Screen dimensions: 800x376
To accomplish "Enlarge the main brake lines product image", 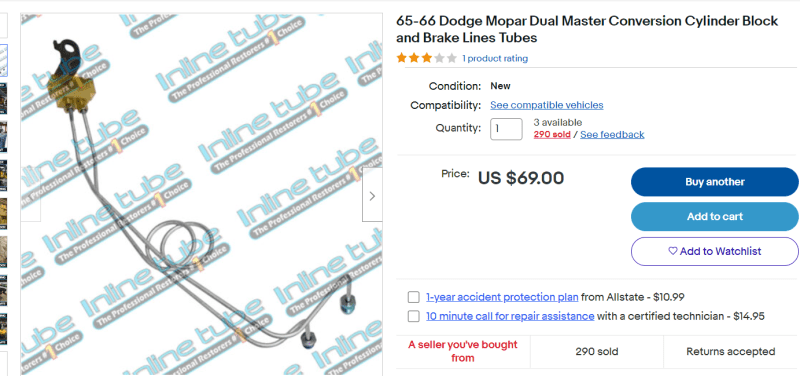I will point(202,195).
